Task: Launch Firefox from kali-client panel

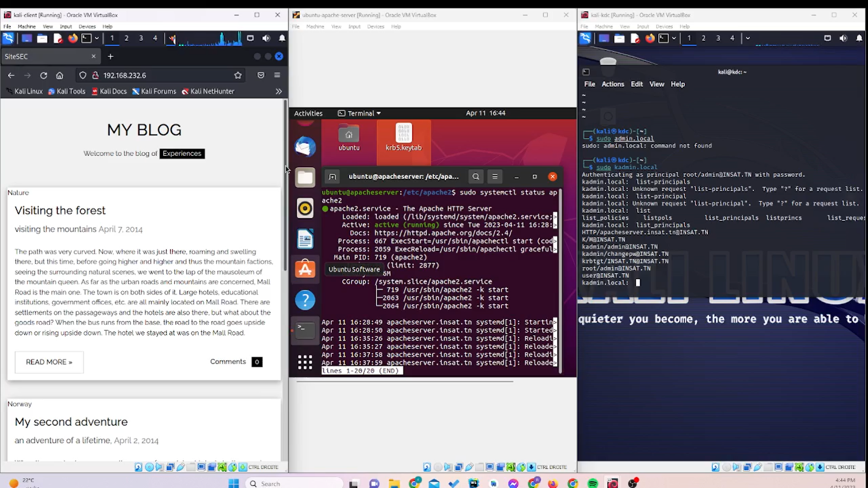Action: click(x=72, y=38)
